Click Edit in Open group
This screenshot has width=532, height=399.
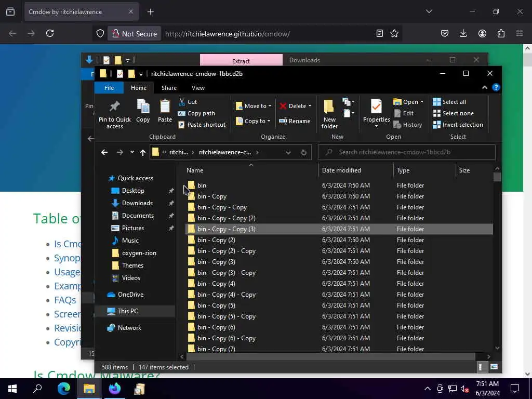pyautogui.click(x=403, y=113)
